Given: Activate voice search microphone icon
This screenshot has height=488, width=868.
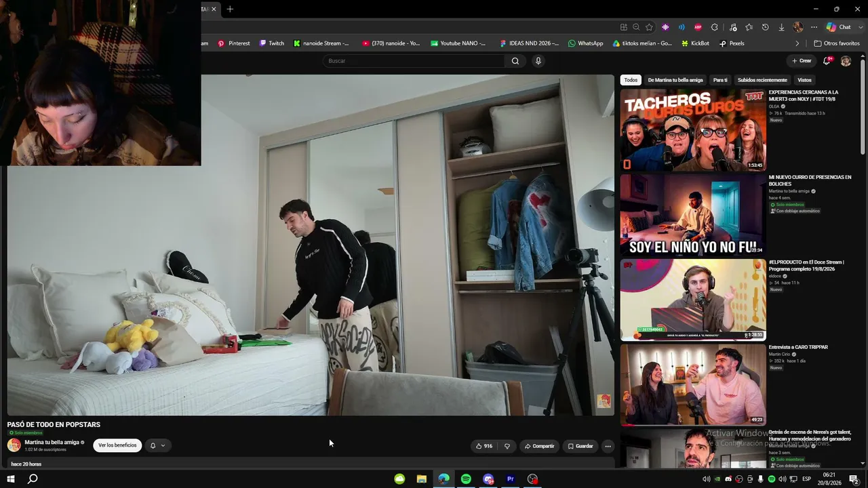Looking at the screenshot, I should click(538, 61).
